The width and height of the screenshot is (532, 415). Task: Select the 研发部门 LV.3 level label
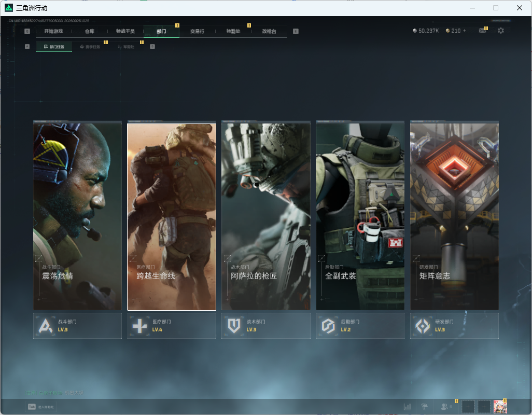point(440,329)
